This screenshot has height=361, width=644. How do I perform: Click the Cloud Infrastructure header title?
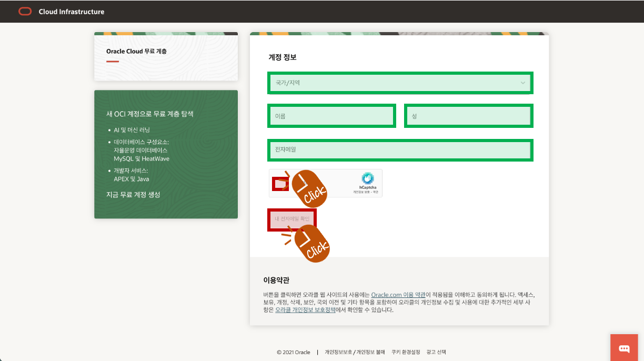pyautogui.click(x=72, y=12)
